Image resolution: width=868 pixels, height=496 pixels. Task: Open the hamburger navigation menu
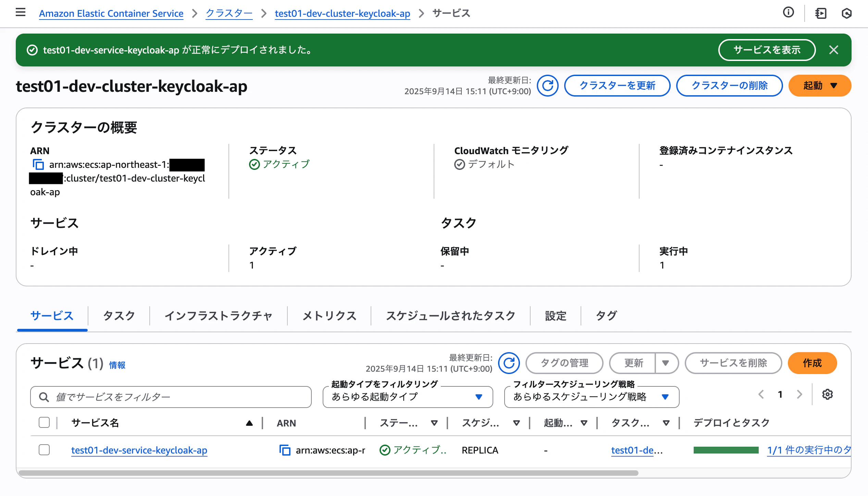click(x=21, y=13)
